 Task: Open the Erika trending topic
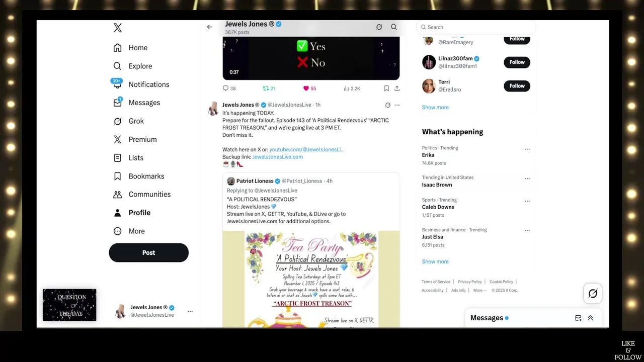coord(428,155)
